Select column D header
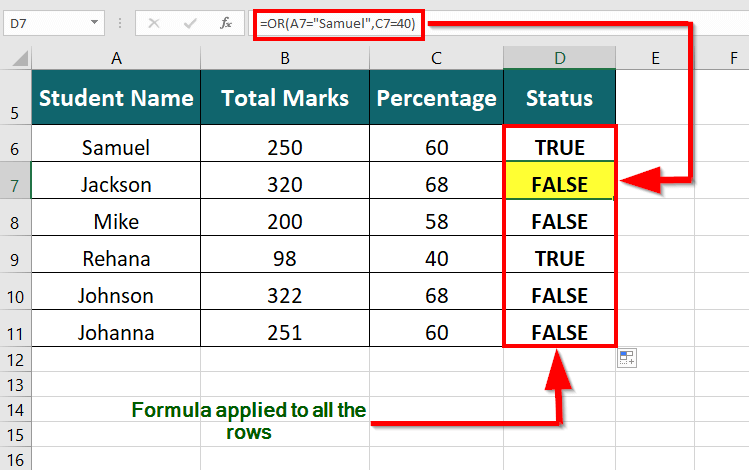Image resolution: width=749 pixels, height=470 pixels. (559, 58)
